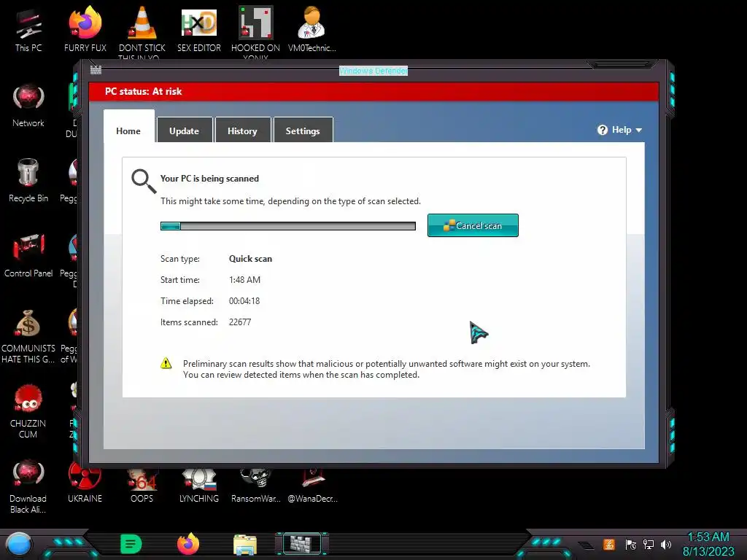Open the RansomWar skull shortcut
The image size is (747, 560).
[x=255, y=485]
